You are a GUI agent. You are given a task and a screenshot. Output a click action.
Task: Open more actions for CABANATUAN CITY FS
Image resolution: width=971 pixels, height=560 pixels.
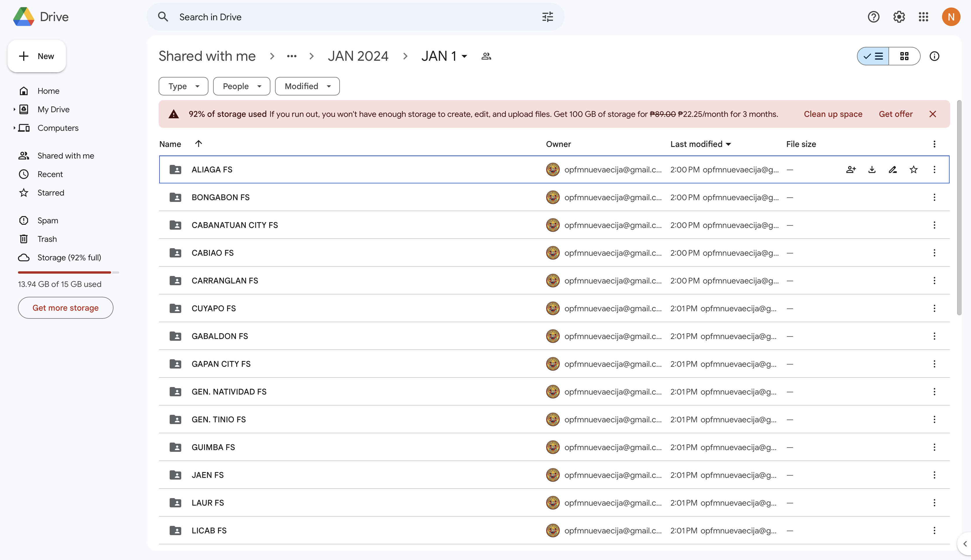click(934, 225)
